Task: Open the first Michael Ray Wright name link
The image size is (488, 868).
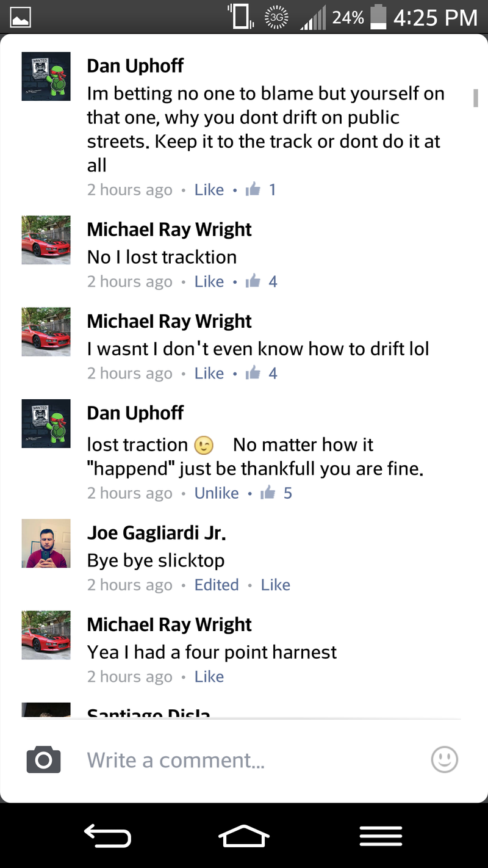Action: [170, 230]
